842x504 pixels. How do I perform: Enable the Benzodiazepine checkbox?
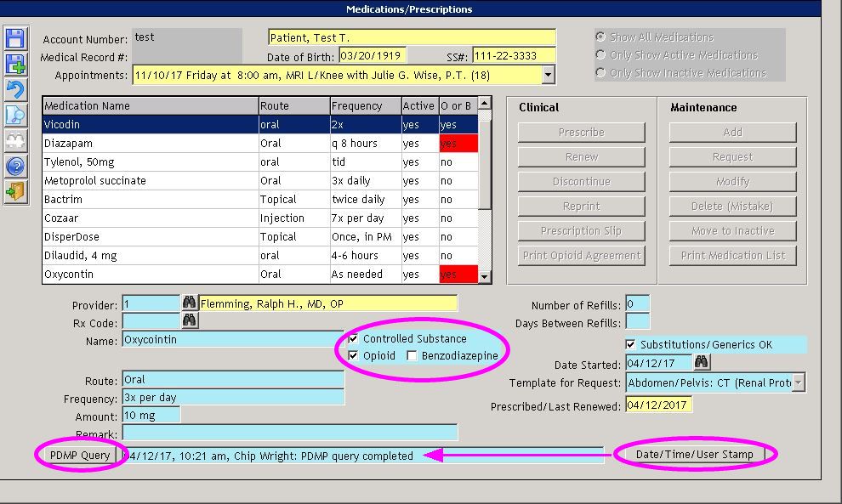click(x=410, y=354)
